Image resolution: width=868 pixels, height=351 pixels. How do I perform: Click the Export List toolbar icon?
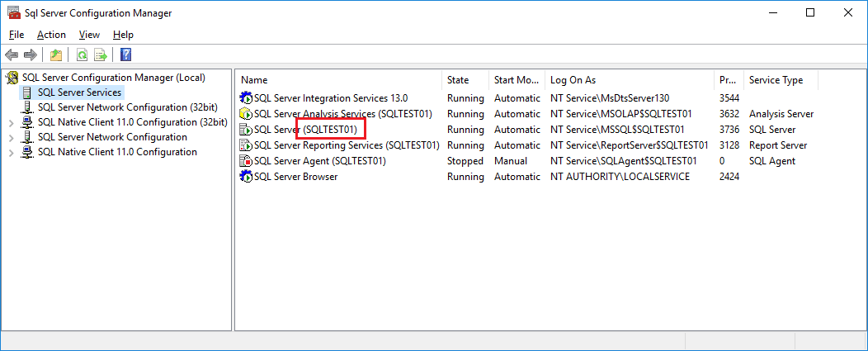point(101,55)
